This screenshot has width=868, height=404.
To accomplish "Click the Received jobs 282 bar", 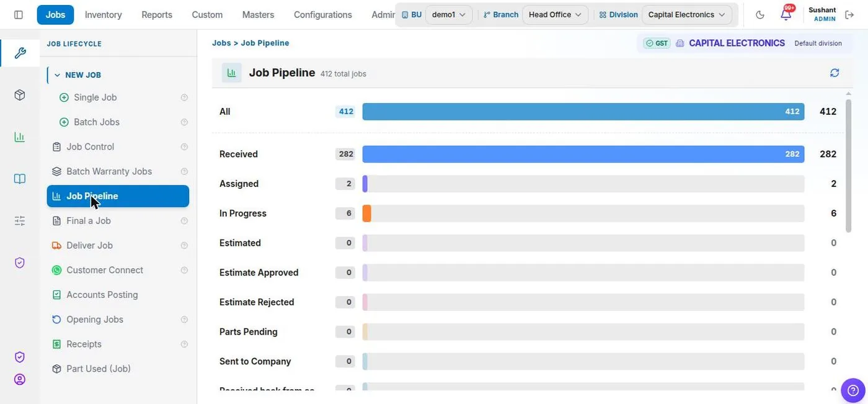I will pyautogui.click(x=583, y=154).
